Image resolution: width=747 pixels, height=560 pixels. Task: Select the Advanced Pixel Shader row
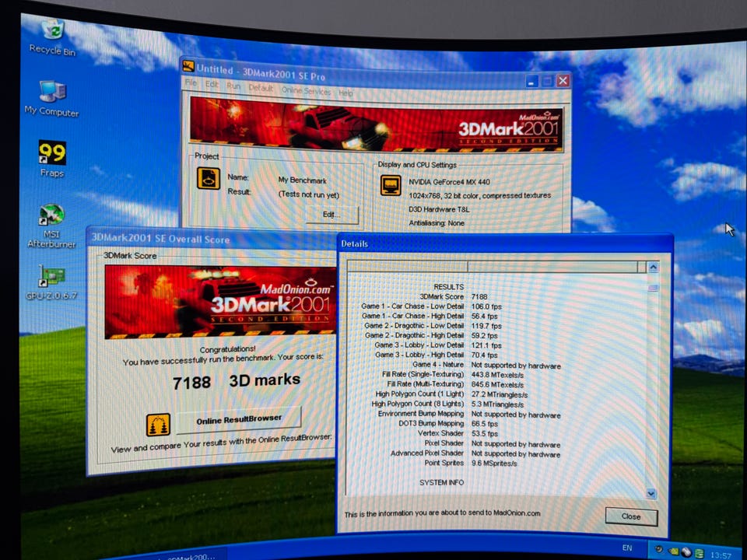475,453
